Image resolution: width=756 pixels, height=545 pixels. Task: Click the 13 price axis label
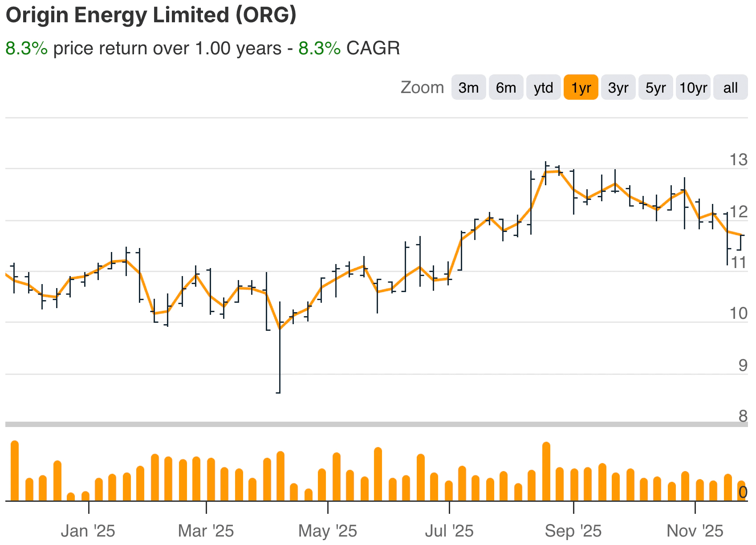[x=739, y=159]
